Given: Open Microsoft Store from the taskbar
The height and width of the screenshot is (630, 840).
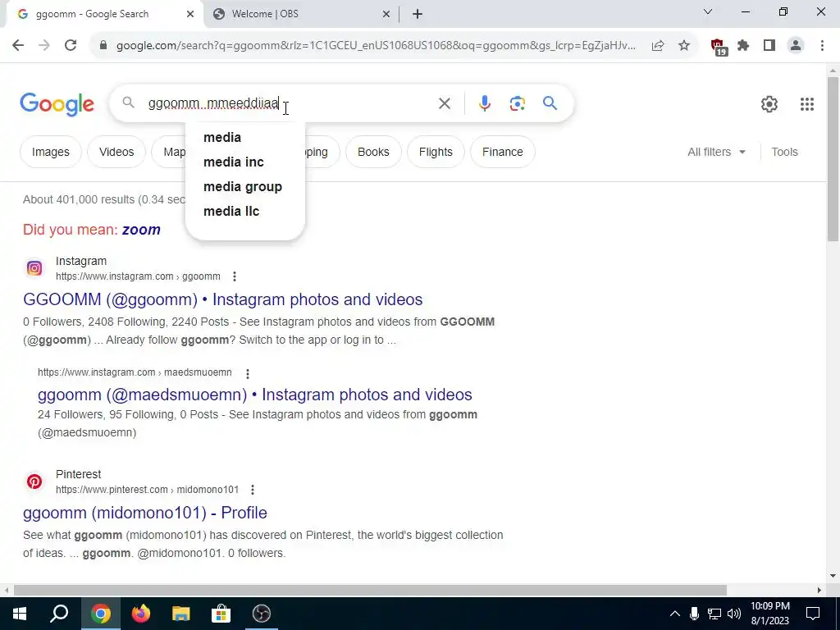Looking at the screenshot, I should pyautogui.click(x=221, y=614).
